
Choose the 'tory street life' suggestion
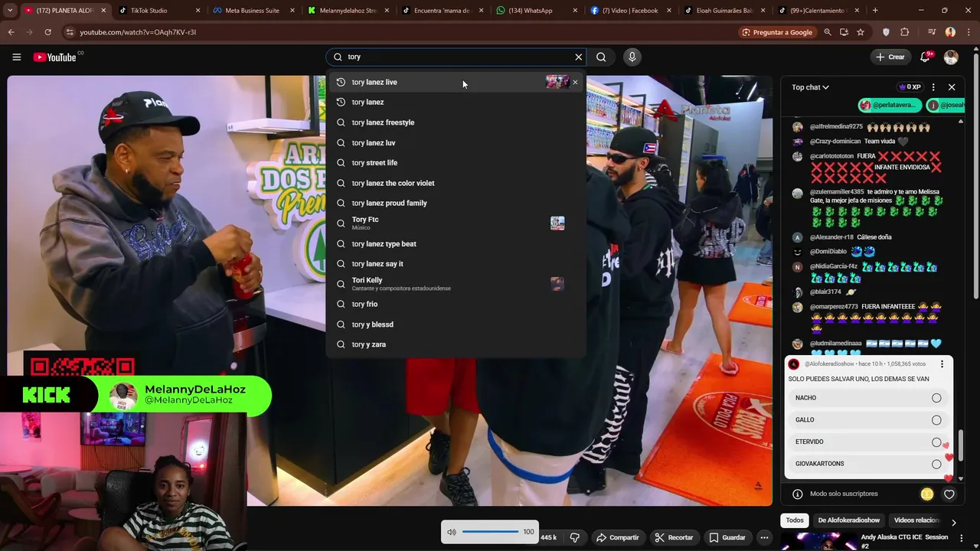tap(456, 163)
